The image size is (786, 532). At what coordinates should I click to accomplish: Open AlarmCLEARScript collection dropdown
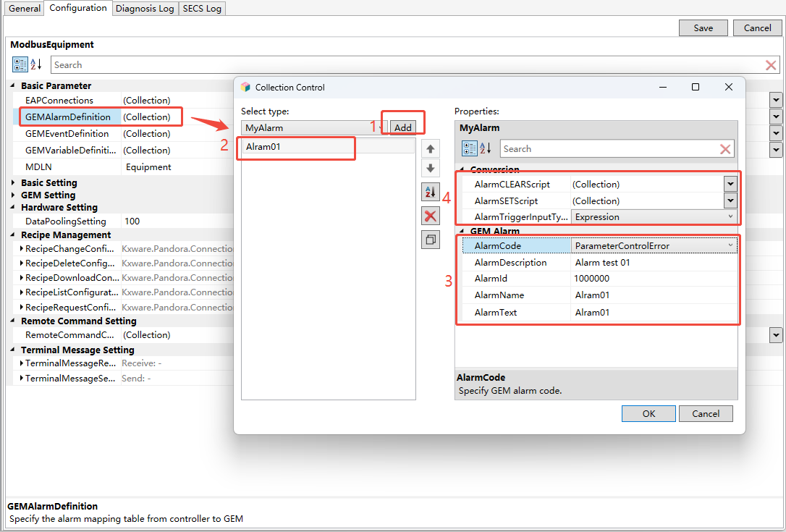click(x=730, y=184)
